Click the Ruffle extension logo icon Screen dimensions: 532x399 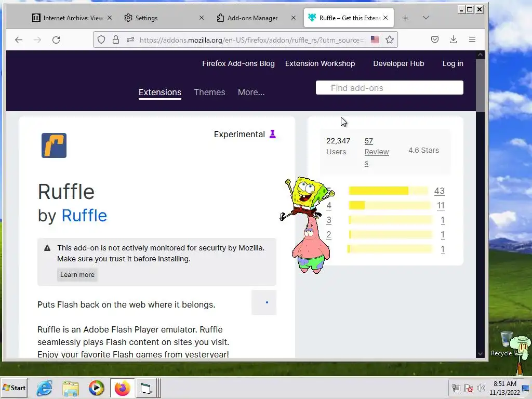coord(54,145)
